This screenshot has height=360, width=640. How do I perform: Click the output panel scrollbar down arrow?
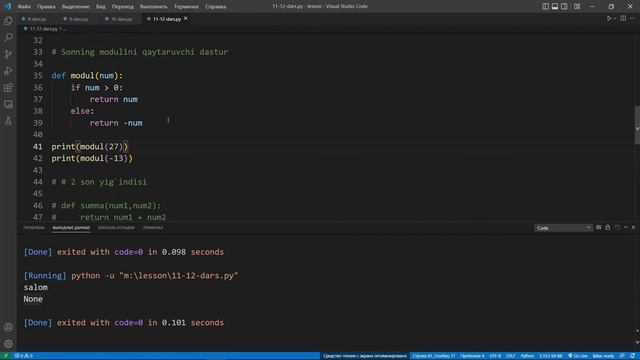point(637,342)
